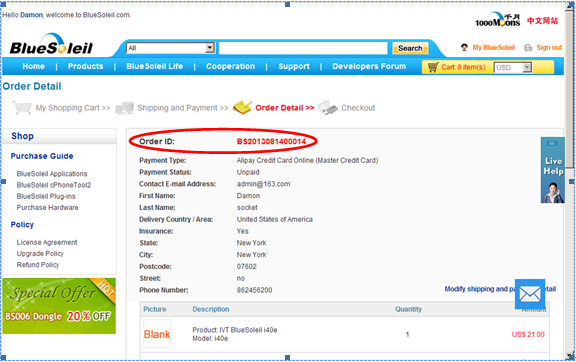The image size is (576, 362).
Task: Click the shopping cart icon in navigation bar
Action: click(x=433, y=67)
